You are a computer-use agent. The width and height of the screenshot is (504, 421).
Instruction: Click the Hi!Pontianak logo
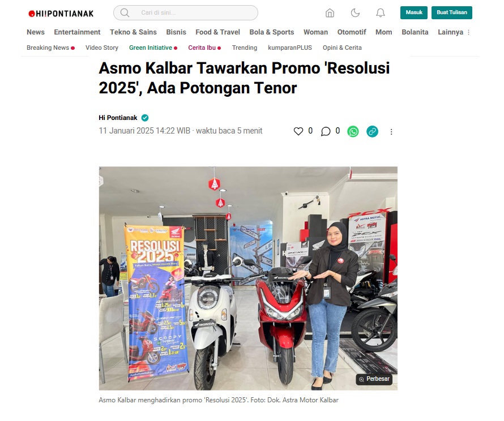61,14
